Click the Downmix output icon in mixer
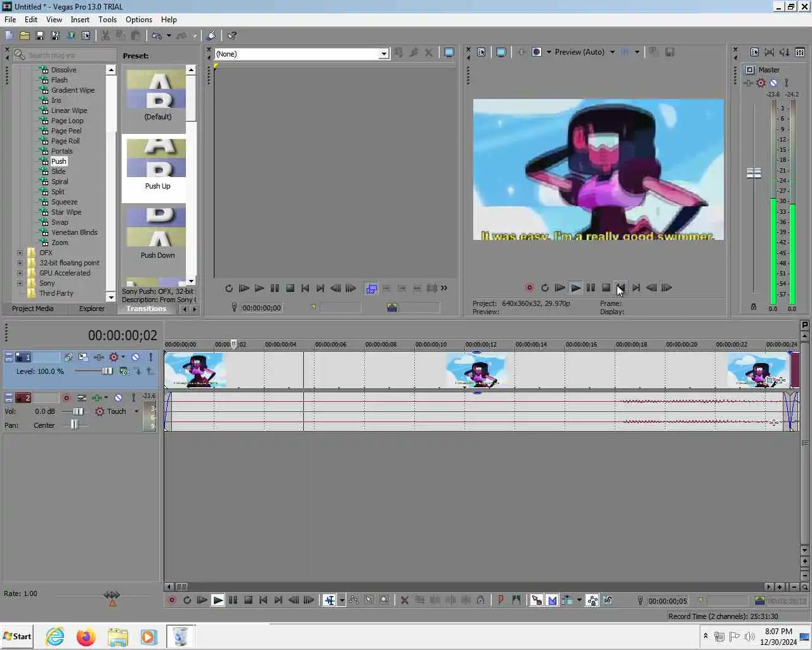 769,52
